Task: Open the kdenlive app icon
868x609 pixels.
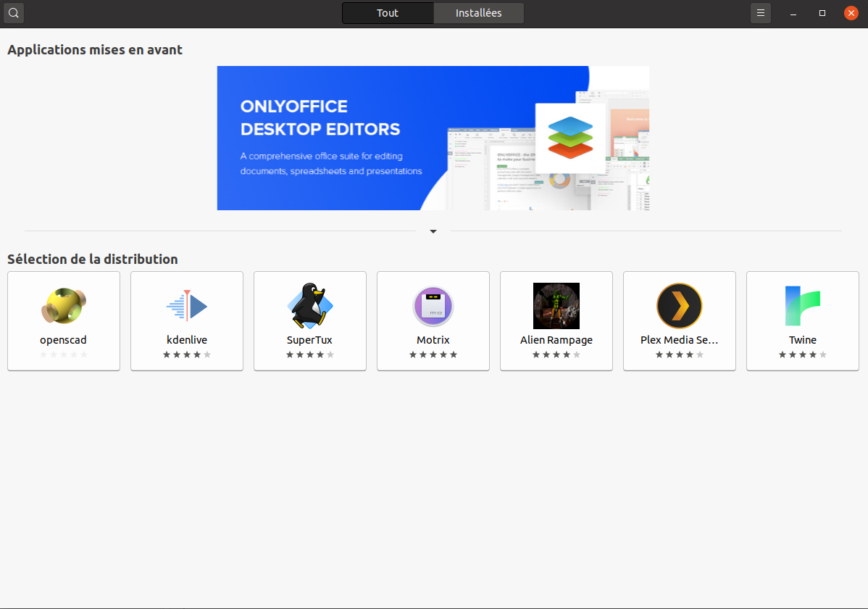Action: pos(187,306)
